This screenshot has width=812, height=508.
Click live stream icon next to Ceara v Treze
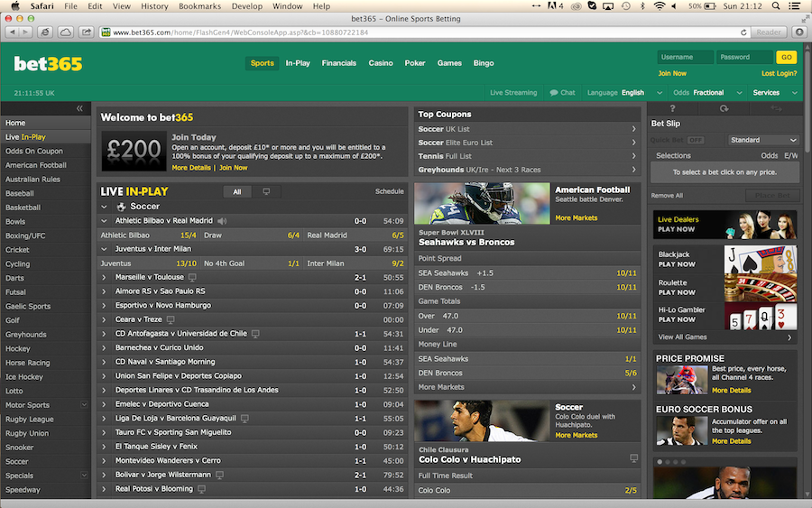(x=171, y=319)
